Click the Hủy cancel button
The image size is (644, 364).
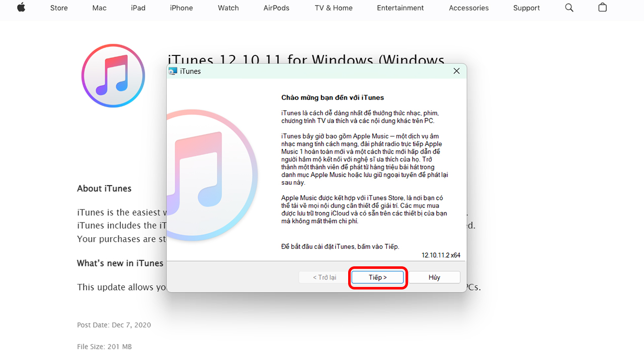pos(434,277)
